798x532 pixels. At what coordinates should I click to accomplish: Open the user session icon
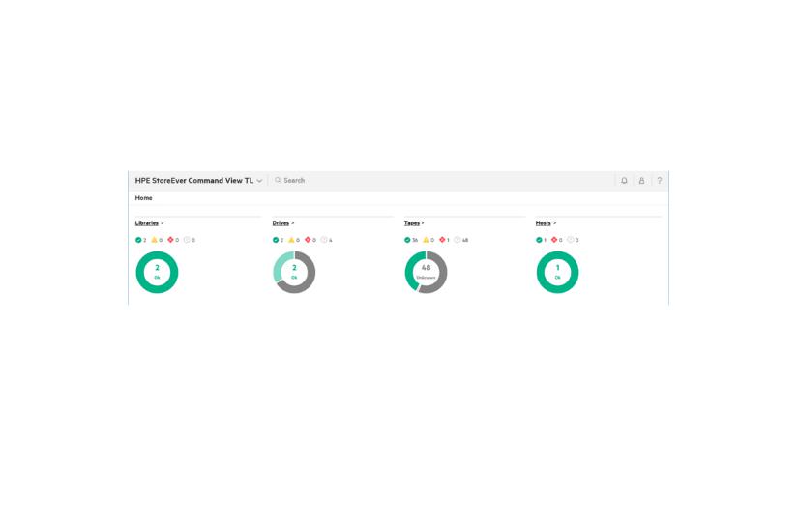pyautogui.click(x=641, y=181)
